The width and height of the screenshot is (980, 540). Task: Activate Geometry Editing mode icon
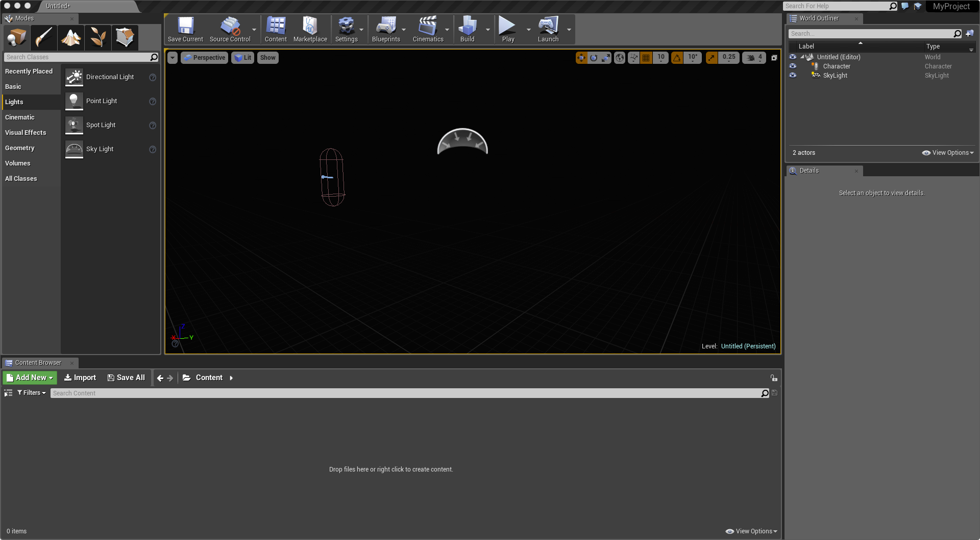click(x=125, y=37)
